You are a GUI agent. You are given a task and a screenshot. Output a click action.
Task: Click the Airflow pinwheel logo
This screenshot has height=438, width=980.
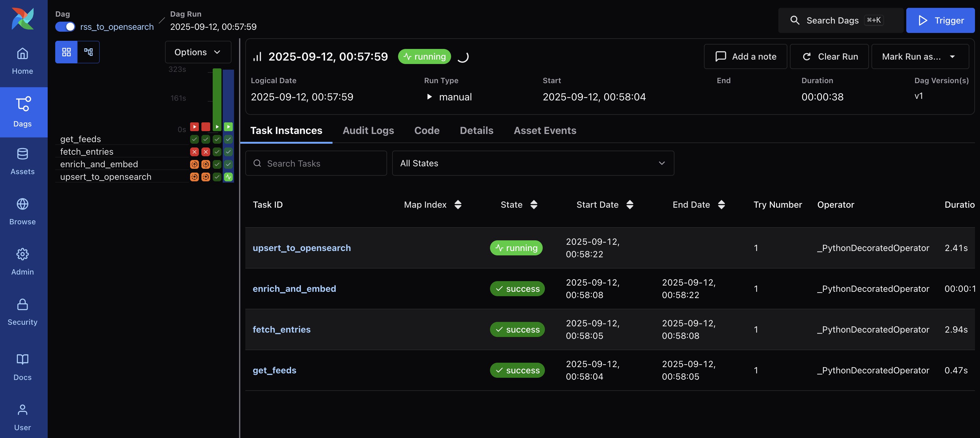23,18
